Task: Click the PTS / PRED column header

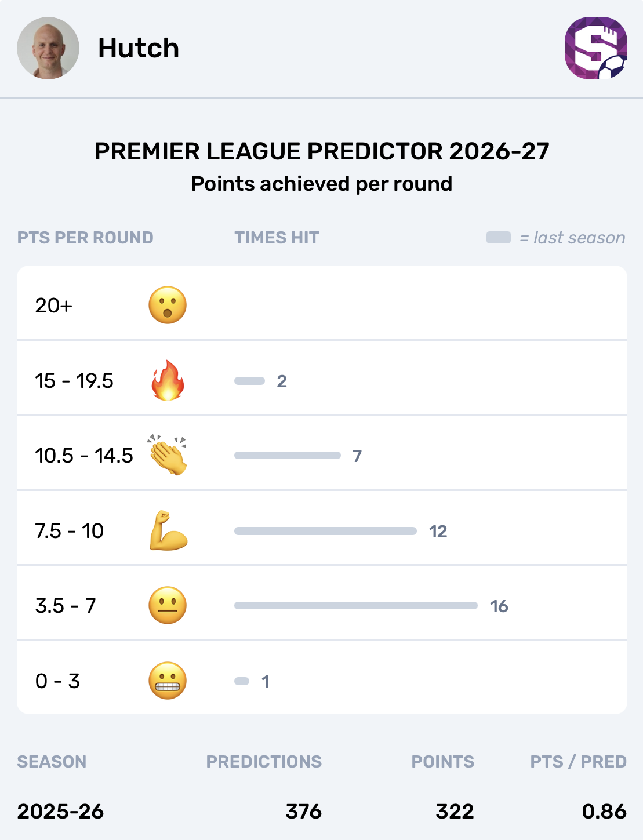Action: click(x=579, y=762)
